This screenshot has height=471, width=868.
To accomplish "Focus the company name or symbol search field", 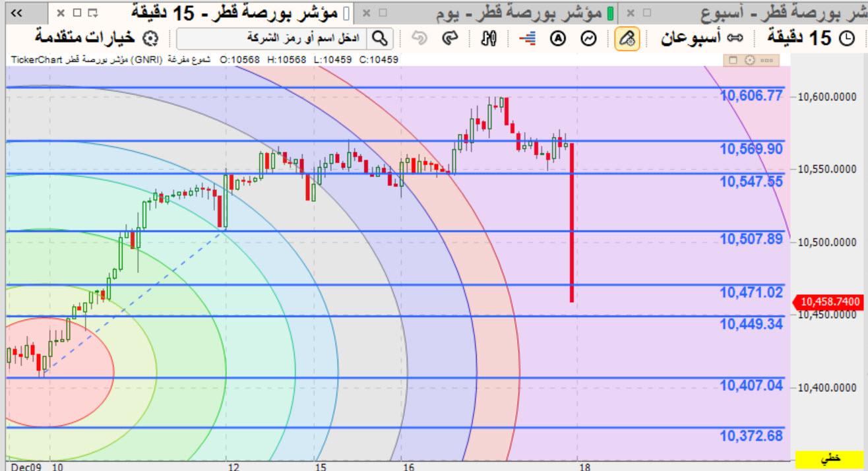I will tap(272, 39).
